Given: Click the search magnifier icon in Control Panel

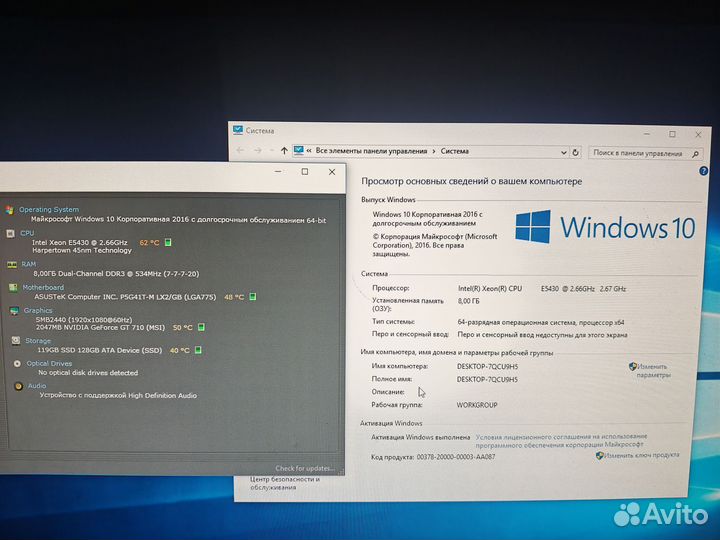Looking at the screenshot, I should pyautogui.click(x=695, y=154).
